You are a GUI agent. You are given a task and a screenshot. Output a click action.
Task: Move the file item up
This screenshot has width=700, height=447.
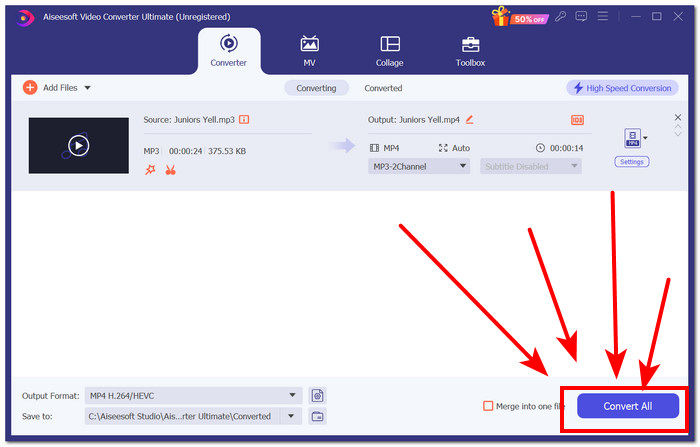[x=678, y=127]
